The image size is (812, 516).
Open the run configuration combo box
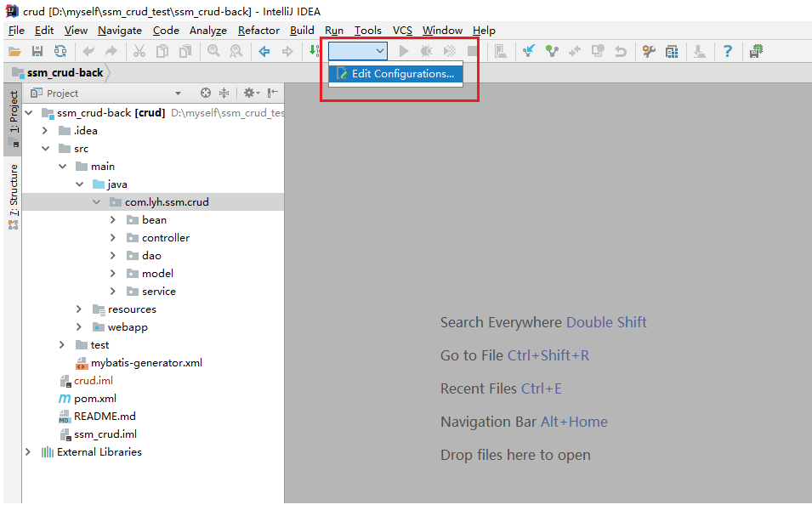coord(358,51)
